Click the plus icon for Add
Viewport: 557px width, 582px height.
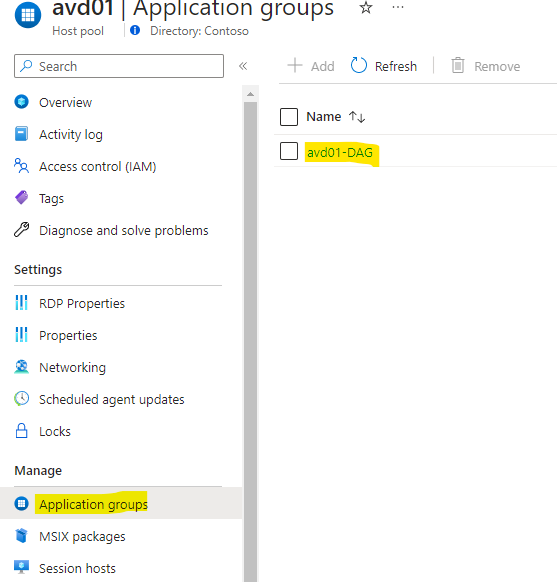295,65
